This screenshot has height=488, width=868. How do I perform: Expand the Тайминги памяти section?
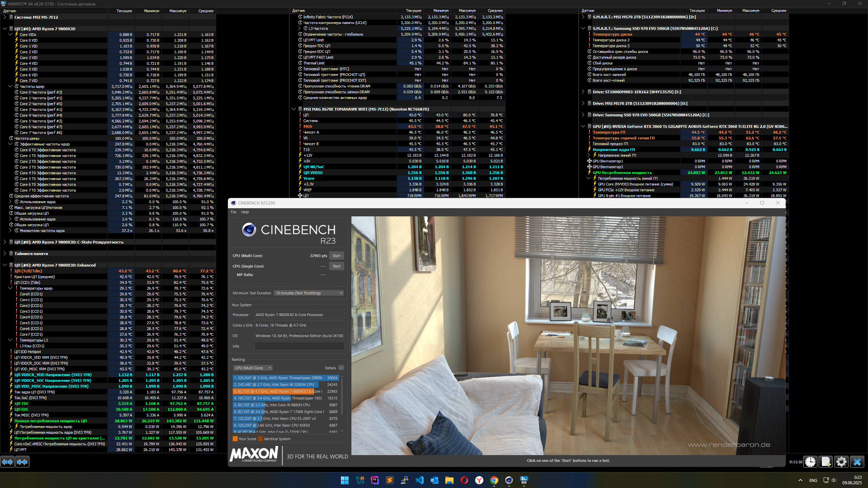coord(5,254)
